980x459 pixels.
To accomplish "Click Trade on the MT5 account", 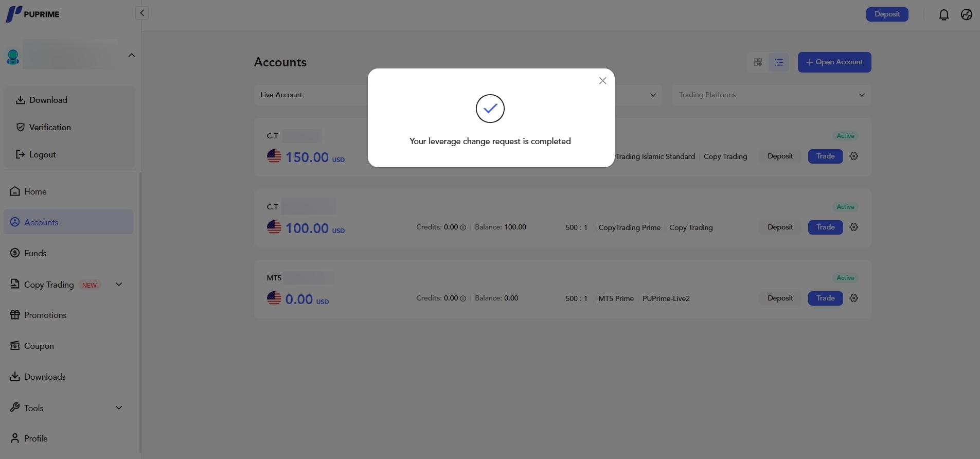I will point(825,298).
